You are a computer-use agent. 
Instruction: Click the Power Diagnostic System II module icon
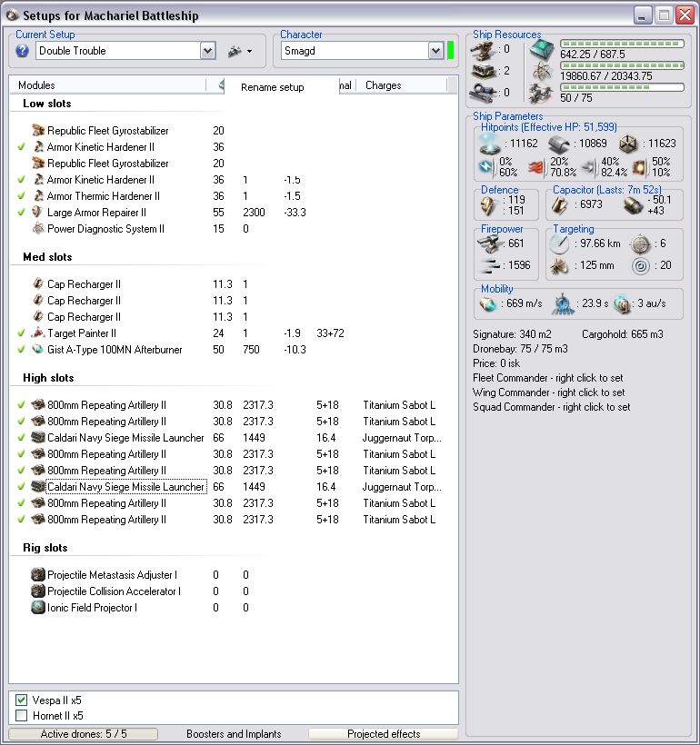click(x=38, y=229)
